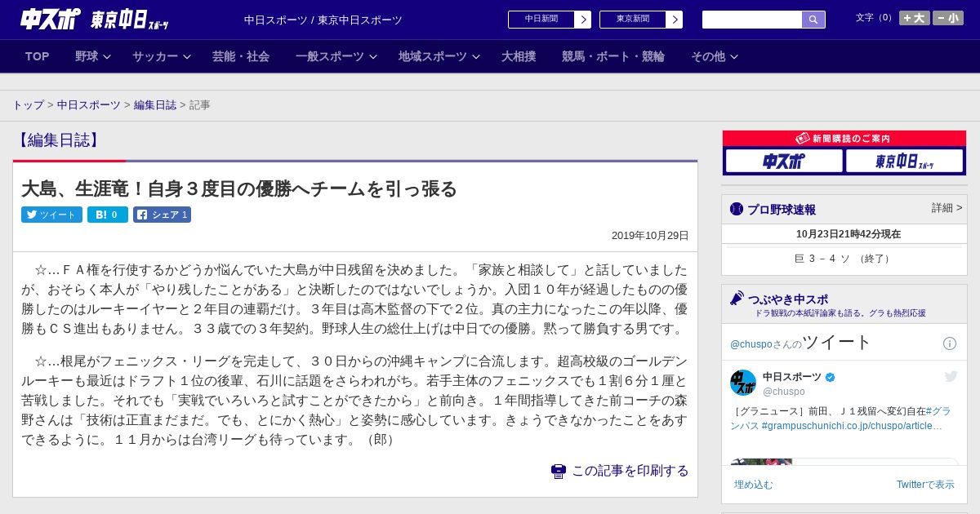Expand the 地域スポーツ navigation menu
This screenshot has width=980, height=514.
click(x=439, y=56)
